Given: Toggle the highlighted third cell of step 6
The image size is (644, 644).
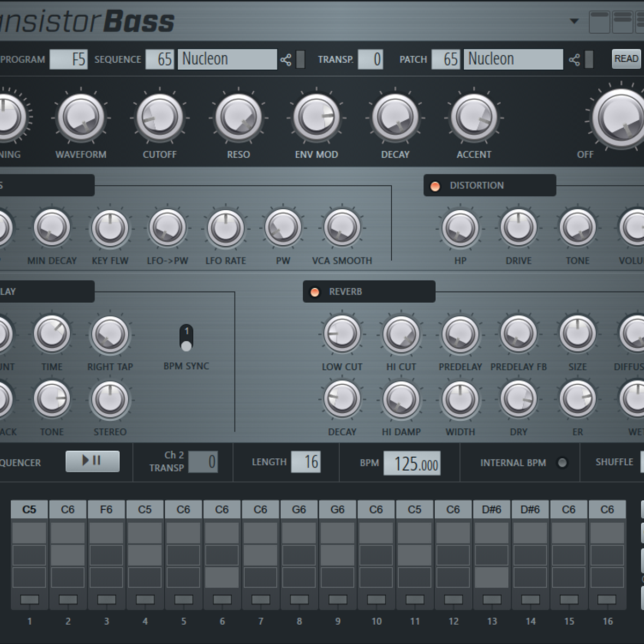Looking at the screenshot, I should tap(222, 577).
